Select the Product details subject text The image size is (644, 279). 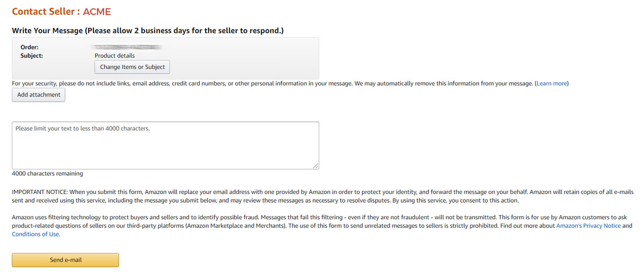coord(115,55)
